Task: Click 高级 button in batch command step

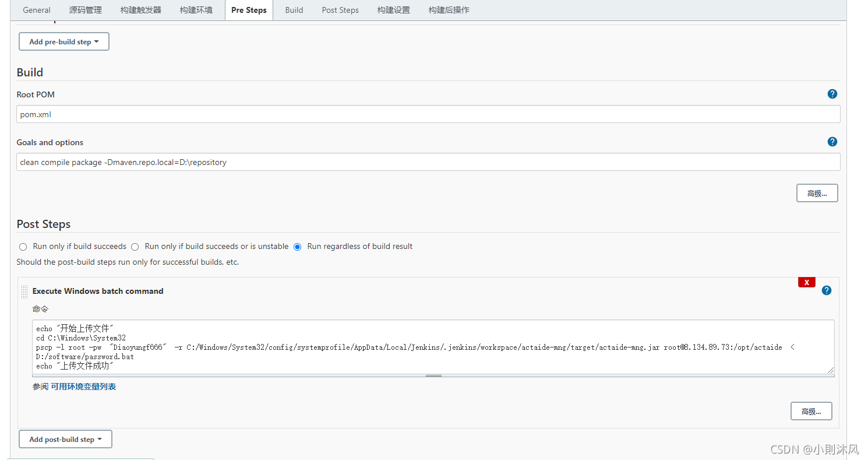Action: (x=811, y=411)
